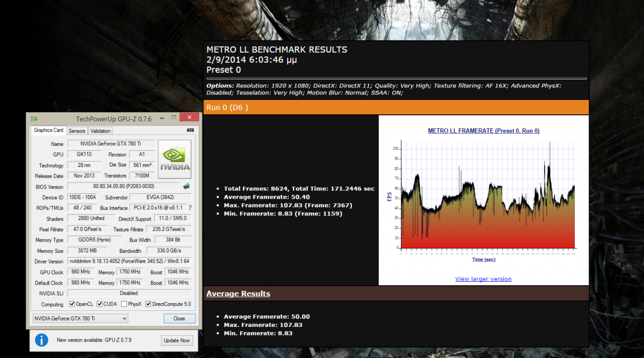This screenshot has height=358, width=644.
Task: Click the Shaders 2880 Unified field
Action: pyautogui.click(x=91, y=218)
